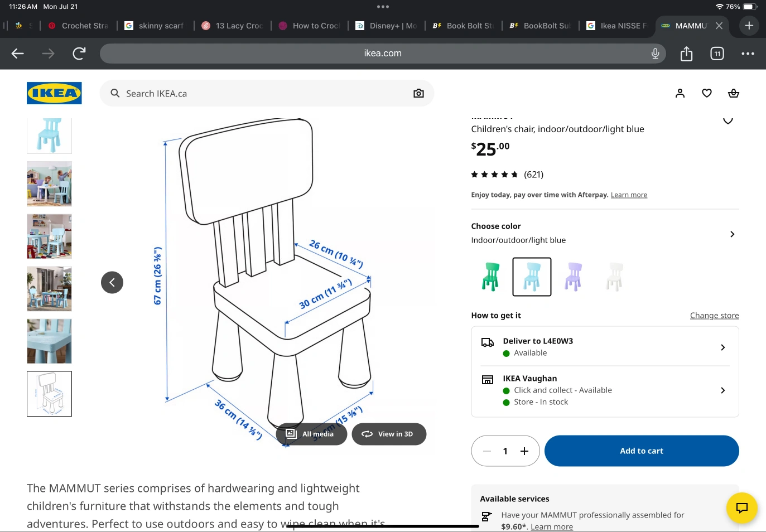Viewport: 766px width, 532px height.
Task: Switch to the Crochet Stra tab
Action: tap(79, 26)
